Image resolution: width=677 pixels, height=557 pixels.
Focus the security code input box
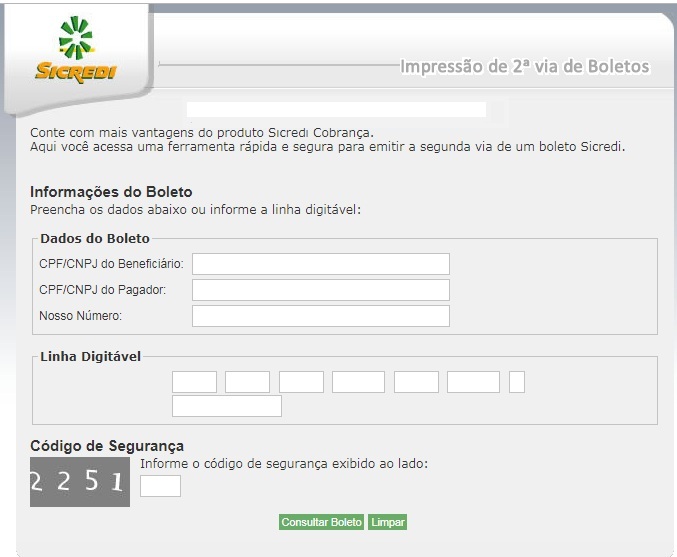tap(160, 486)
